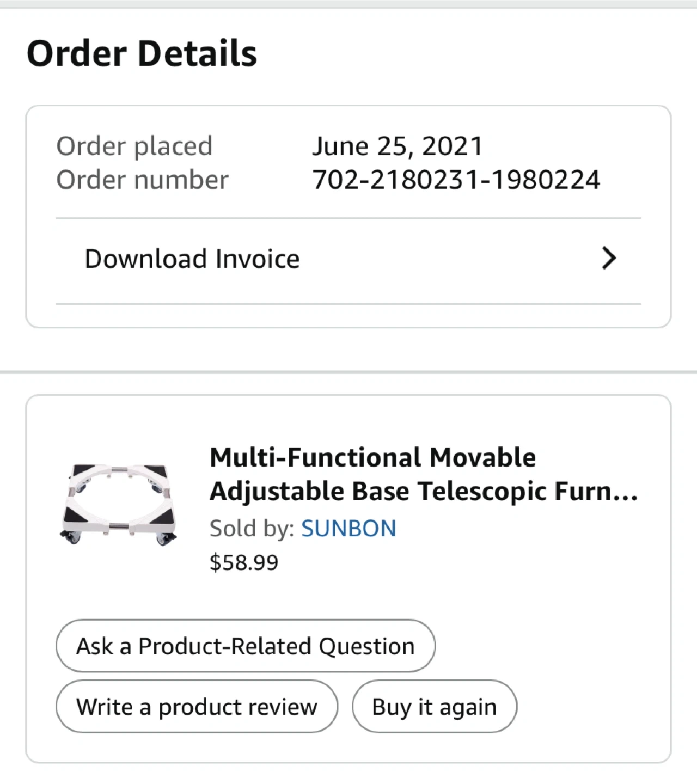Screen dimensions: 697x784
Task: Expand the Download Invoice chevron arrow
Action: (609, 258)
